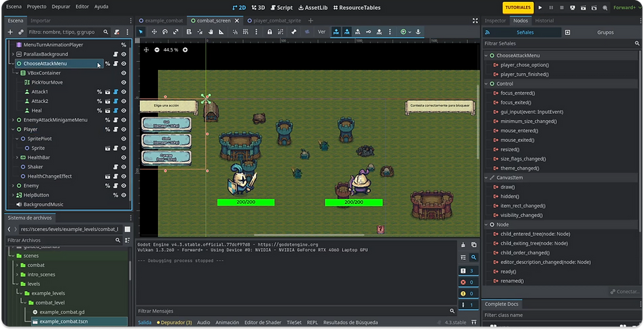This screenshot has height=330, width=644.
Task: Click the instantiate child scene link icon
Action: point(21,32)
